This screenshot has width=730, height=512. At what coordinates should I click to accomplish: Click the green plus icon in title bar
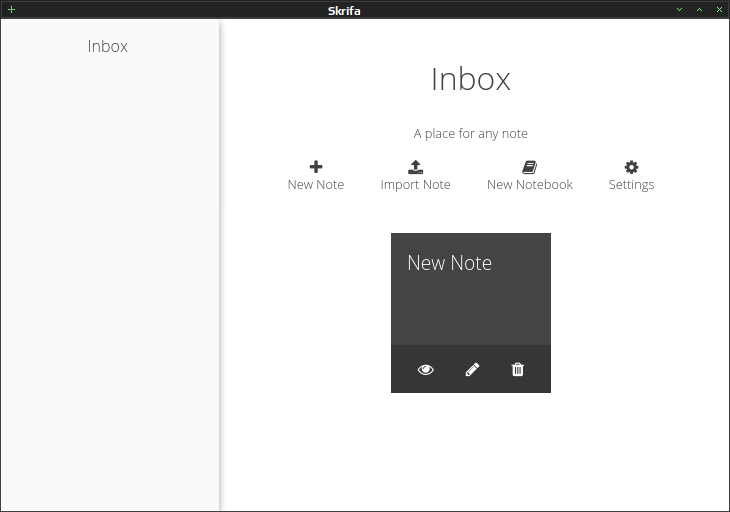[12, 9]
